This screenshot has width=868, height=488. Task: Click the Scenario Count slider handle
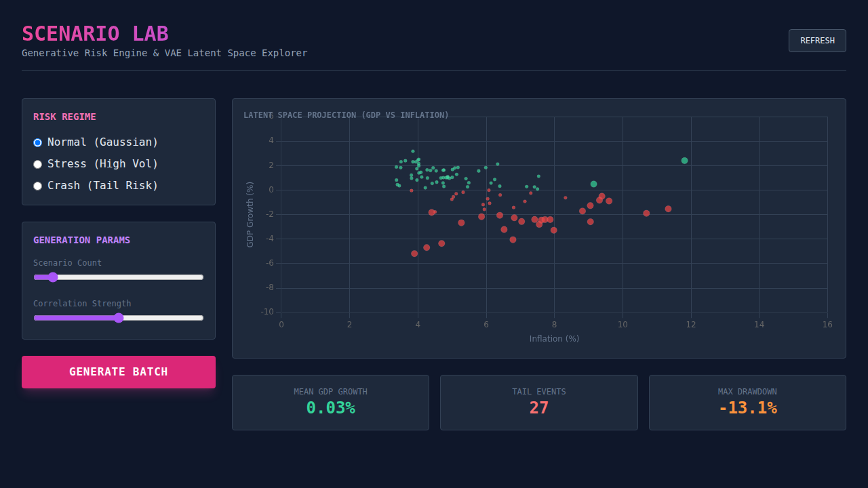pyautogui.click(x=53, y=277)
